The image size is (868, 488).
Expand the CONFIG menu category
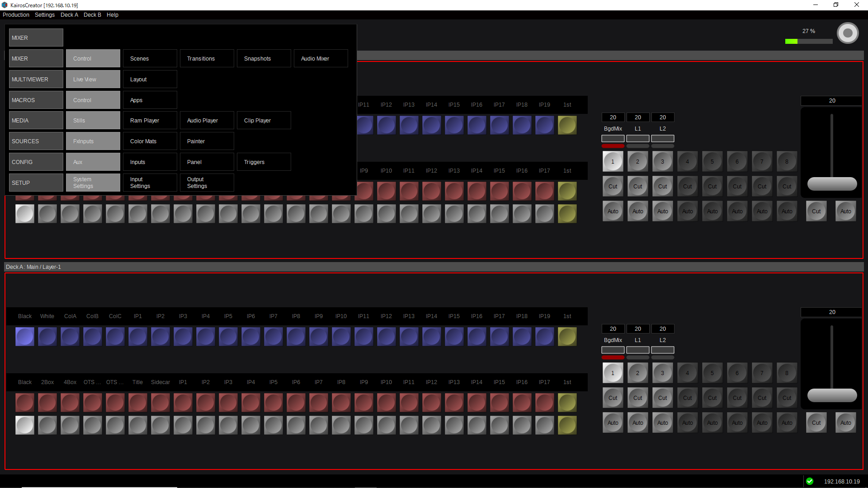click(x=36, y=162)
